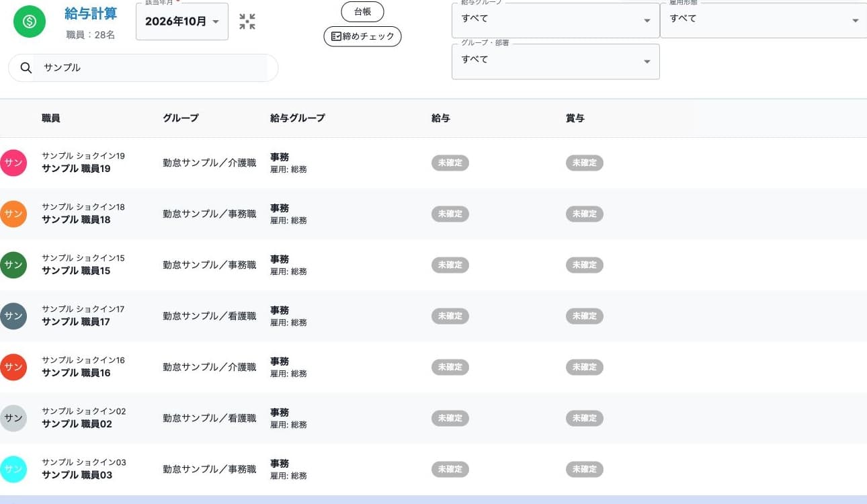Click the 締めチェック button
This screenshot has height=504, width=867.
click(x=362, y=36)
